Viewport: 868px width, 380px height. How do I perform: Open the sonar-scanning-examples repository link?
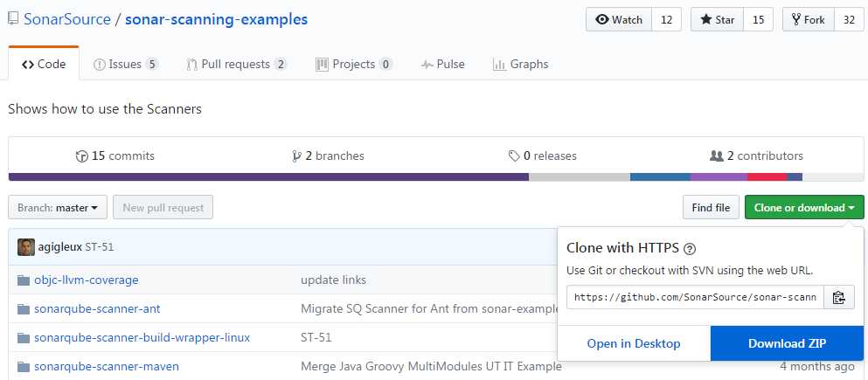click(x=217, y=19)
